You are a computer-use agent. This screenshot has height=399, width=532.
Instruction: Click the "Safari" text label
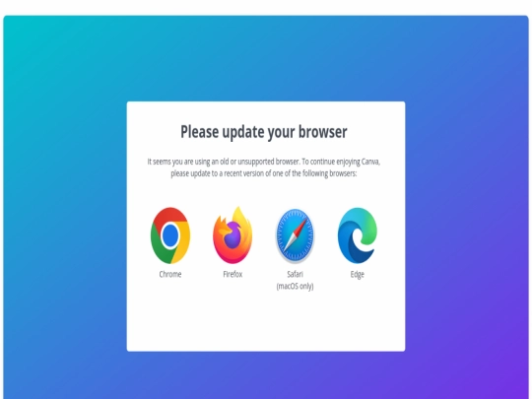pyautogui.click(x=295, y=274)
